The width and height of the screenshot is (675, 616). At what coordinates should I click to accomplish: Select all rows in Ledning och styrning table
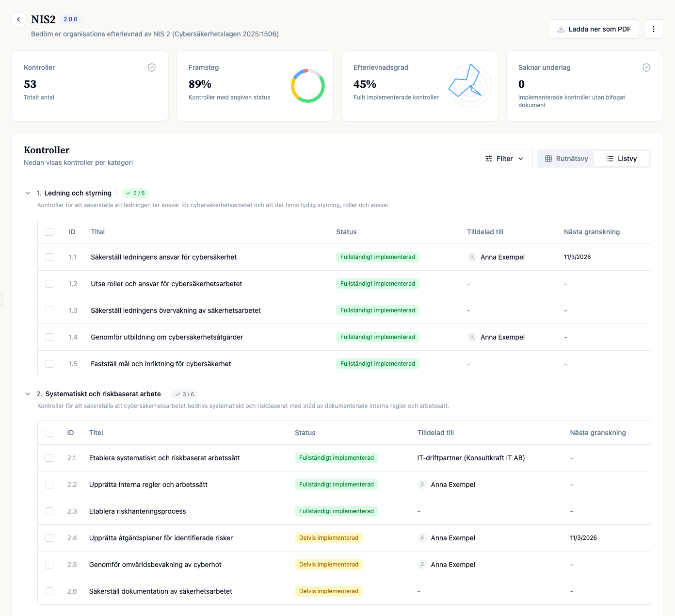click(49, 232)
